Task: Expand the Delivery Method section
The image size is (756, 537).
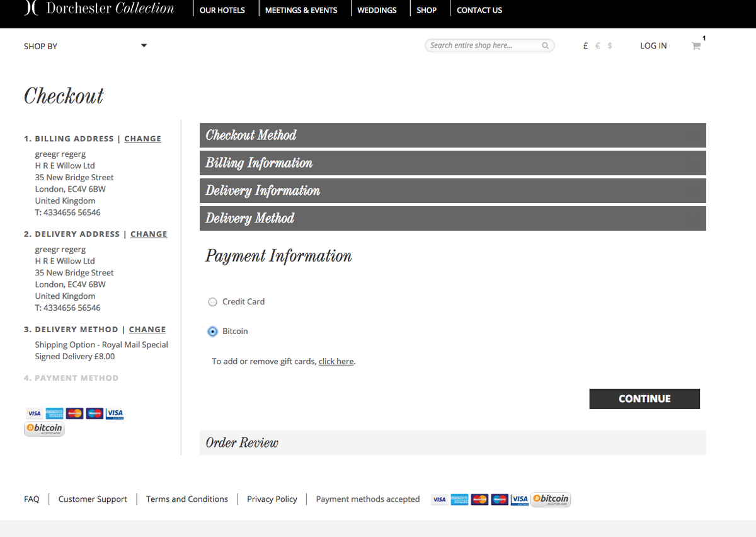Action: (453, 218)
